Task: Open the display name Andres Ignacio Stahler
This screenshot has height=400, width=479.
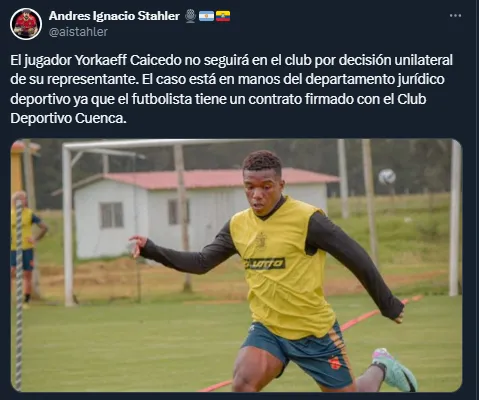Action: coord(114,16)
